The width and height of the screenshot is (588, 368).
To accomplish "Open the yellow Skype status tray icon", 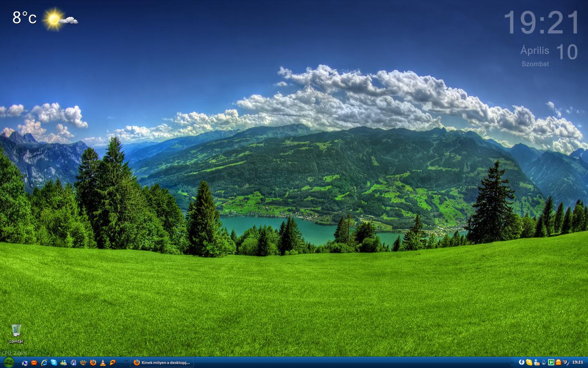I will click(529, 362).
